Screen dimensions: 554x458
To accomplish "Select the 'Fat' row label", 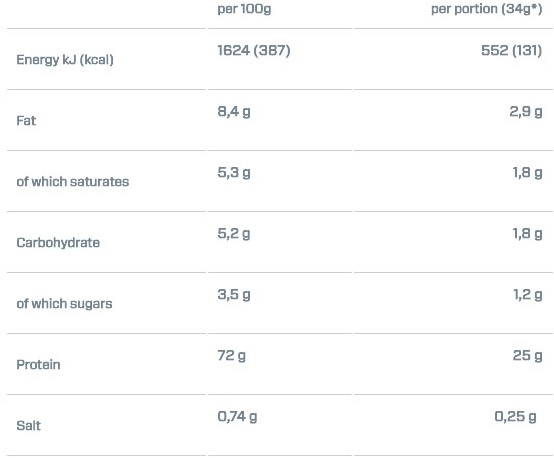I will 26,121.
